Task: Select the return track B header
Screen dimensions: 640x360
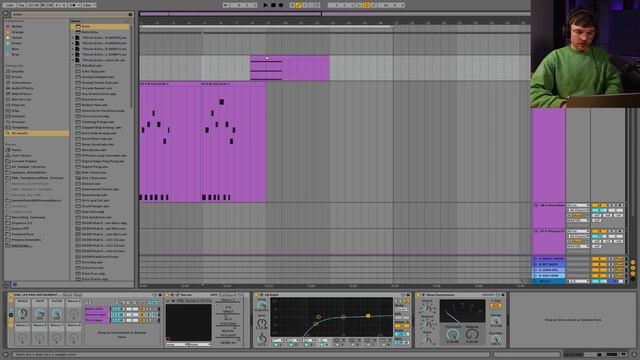Action: pyautogui.click(x=550, y=264)
